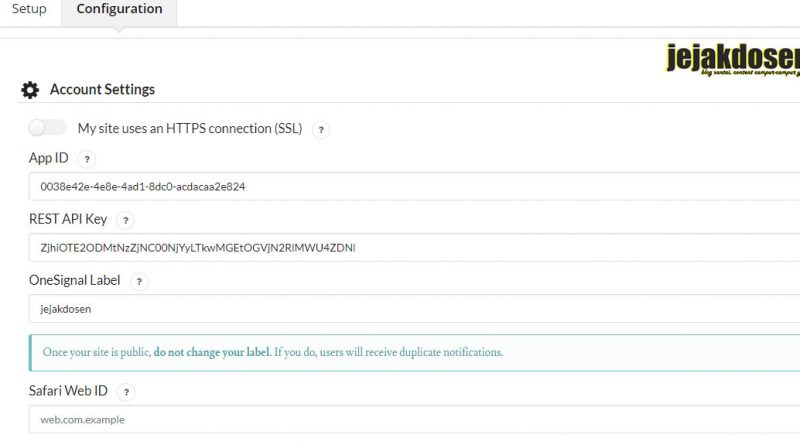
Task: Click the 'OneSignal Label' label text
Action: click(x=74, y=280)
